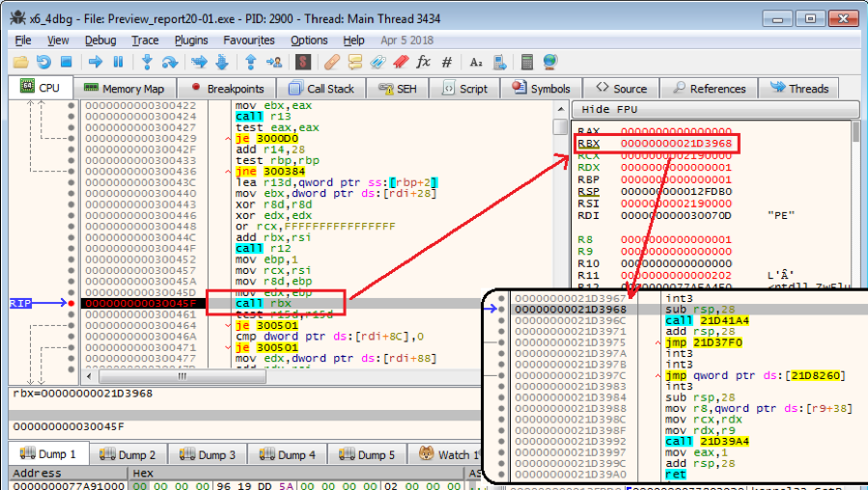Click the Step Into toolbar icon
The width and height of the screenshot is (868, 490).
[x=148, y=62]
